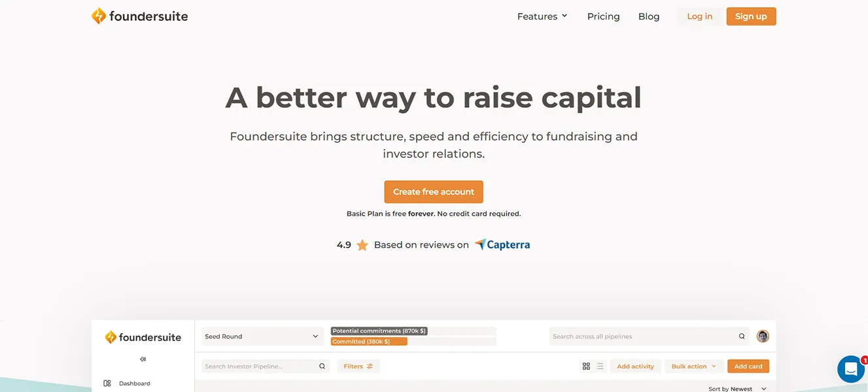Go to the Pricing page
868x392 pixels.
[602, 16]
